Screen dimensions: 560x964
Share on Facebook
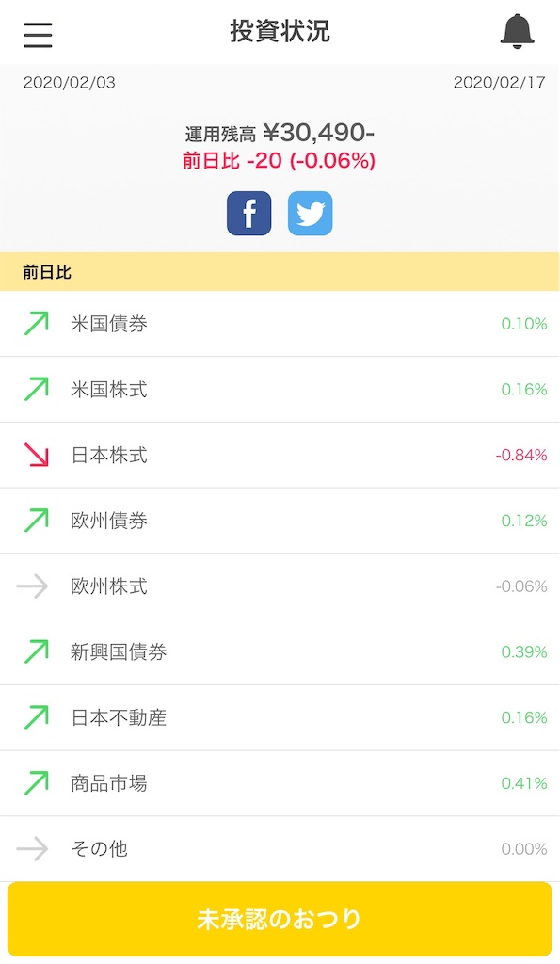[249, 214]
